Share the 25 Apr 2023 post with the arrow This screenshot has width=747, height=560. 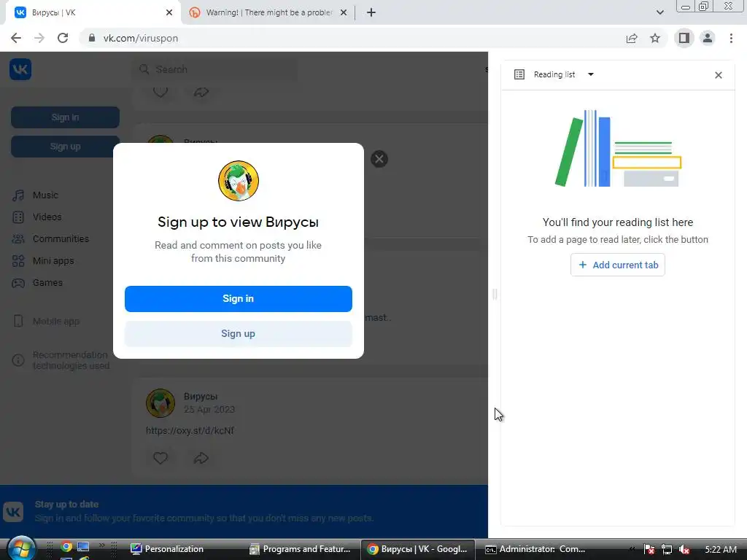click(201, 458)
